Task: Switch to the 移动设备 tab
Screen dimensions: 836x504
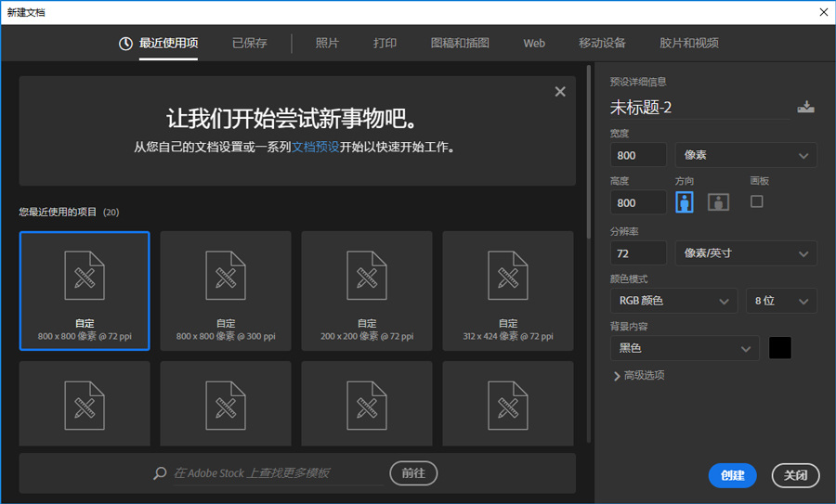Action: (602, 43)
